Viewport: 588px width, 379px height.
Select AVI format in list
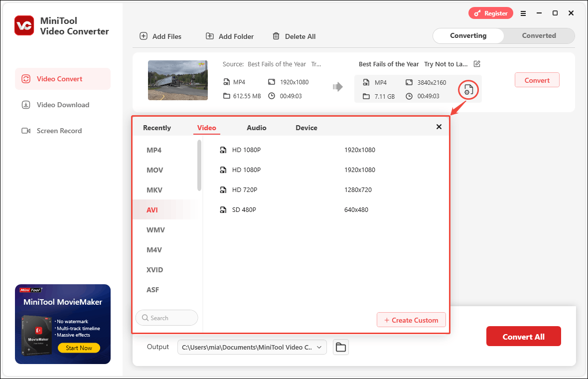pos(165,210)
